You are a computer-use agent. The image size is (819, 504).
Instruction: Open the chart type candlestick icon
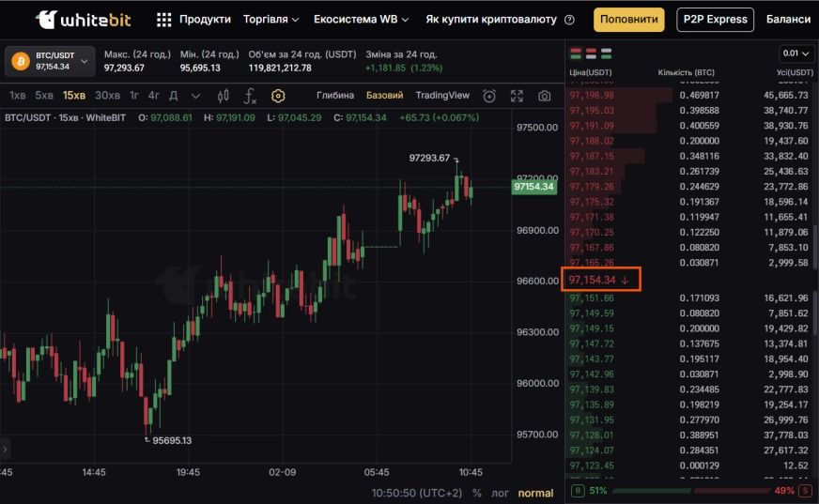coord(223,96)
